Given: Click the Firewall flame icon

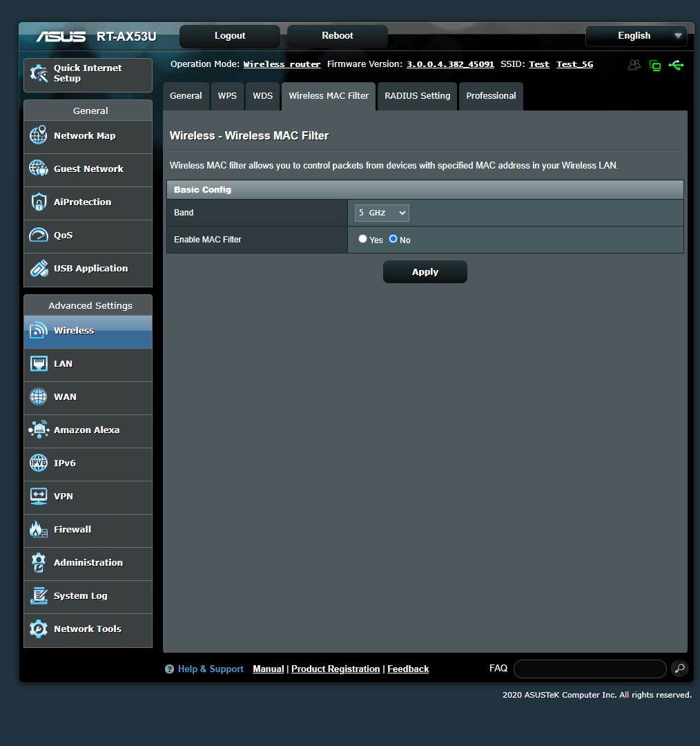Looking at the screenshot, I should [x=39, y=529].
